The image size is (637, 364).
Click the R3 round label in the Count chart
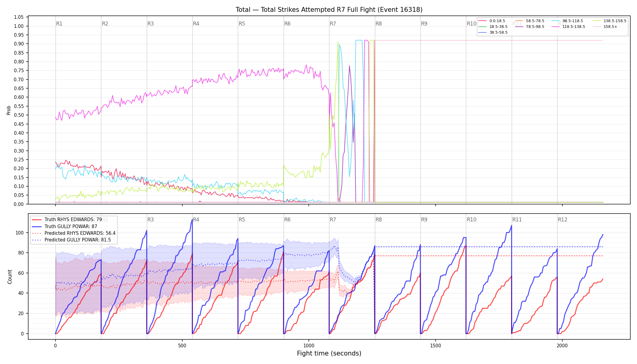click(x=150, y=220)
